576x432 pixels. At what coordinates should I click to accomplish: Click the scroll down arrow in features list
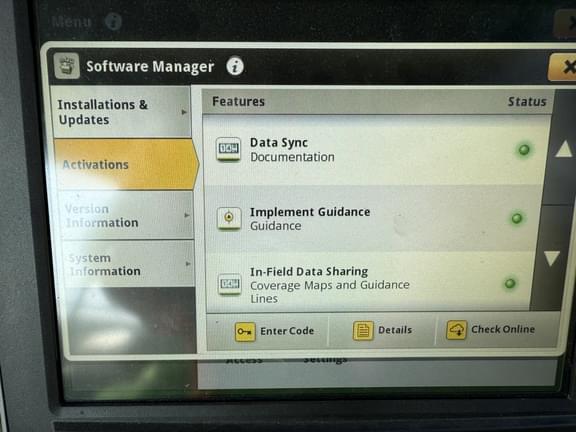[552, 258]
